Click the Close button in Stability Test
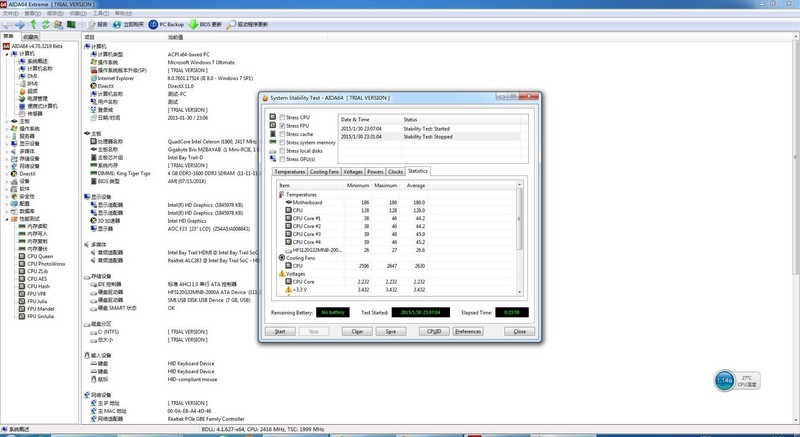 [519, 331]
